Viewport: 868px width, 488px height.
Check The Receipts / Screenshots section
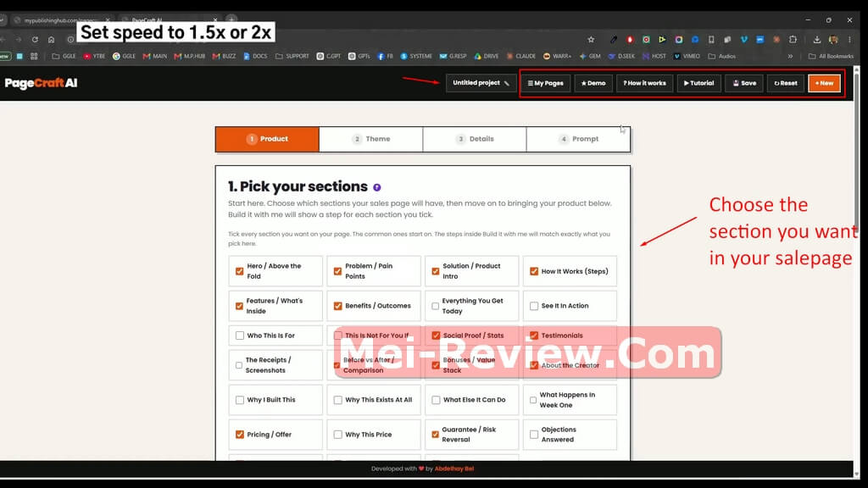click(239, 365)
